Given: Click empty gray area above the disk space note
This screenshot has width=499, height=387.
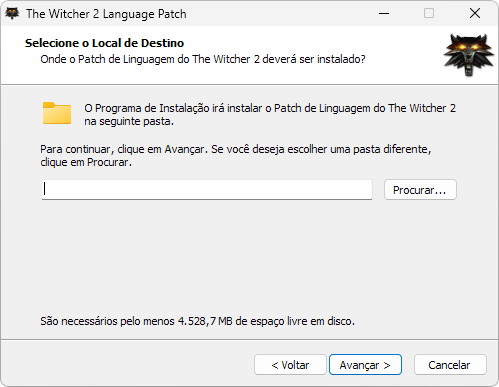Looking at the screenshot, I should pyautogui.click(x=249, y=260).
